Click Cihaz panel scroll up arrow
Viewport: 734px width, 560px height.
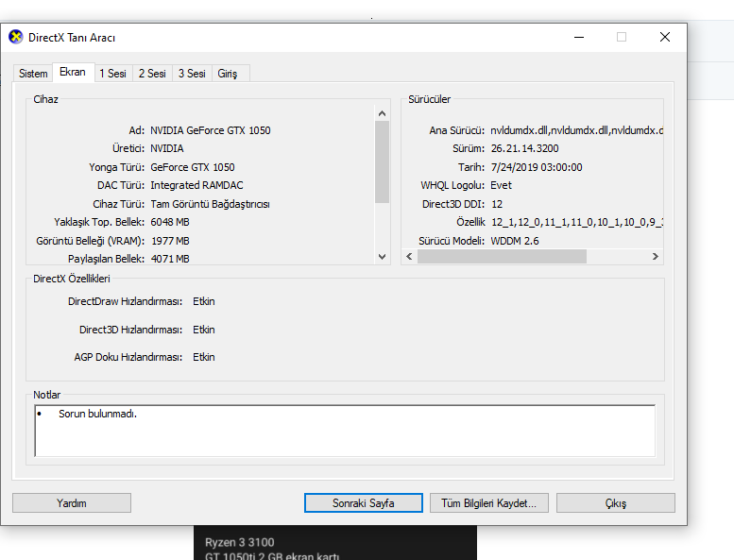(x=382, y=113)
